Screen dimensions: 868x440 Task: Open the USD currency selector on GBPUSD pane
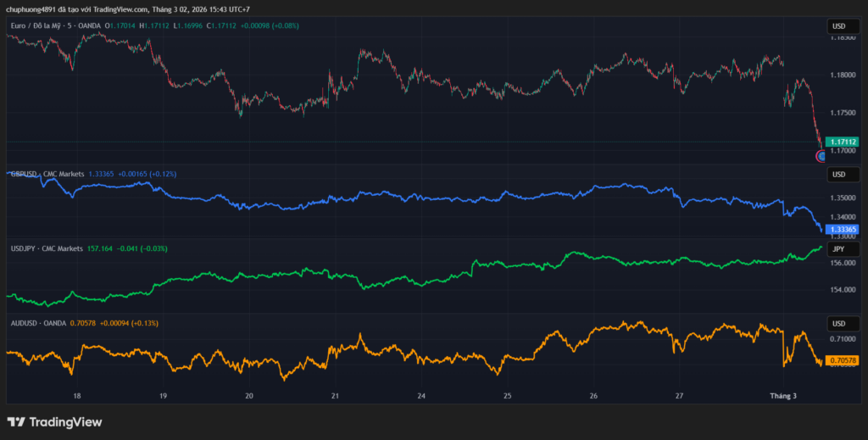pyautogui.click(x=838, y=175)
